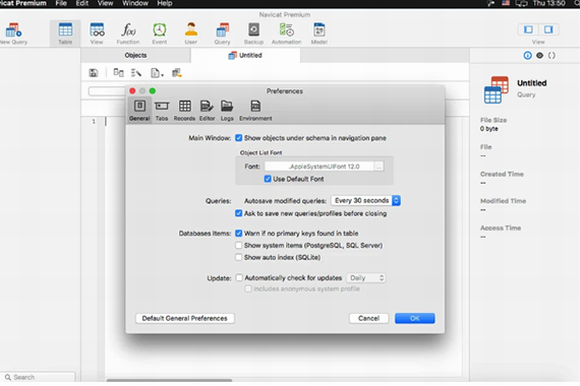Open the Backup toolbar icon

click(254, 34)
